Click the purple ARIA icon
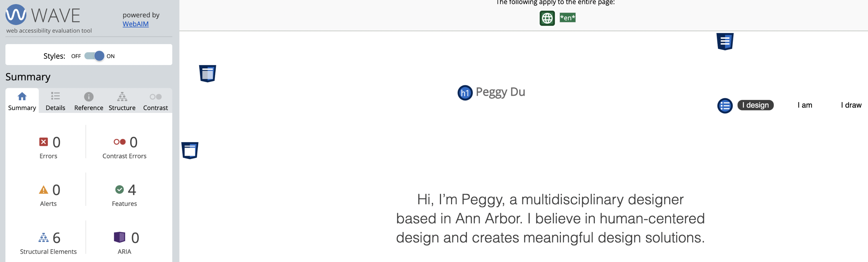Viewport: 868px width, 262px height. [x=120, y=237]
